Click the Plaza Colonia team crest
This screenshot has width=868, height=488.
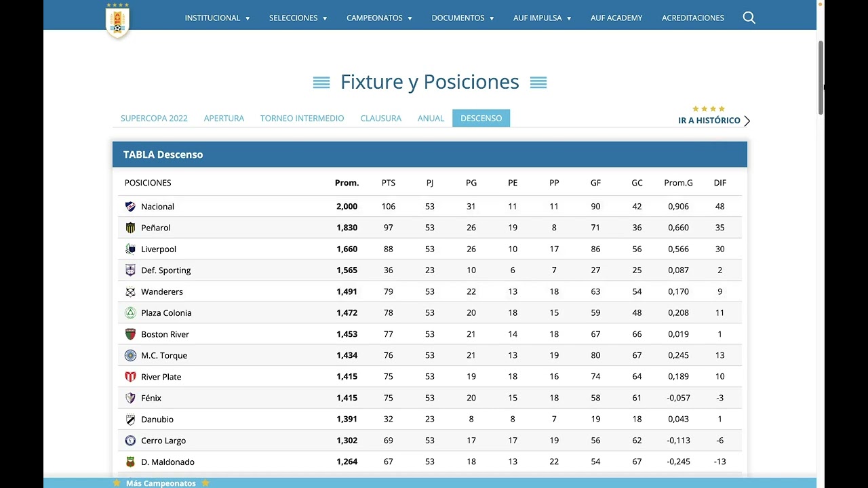130,312
